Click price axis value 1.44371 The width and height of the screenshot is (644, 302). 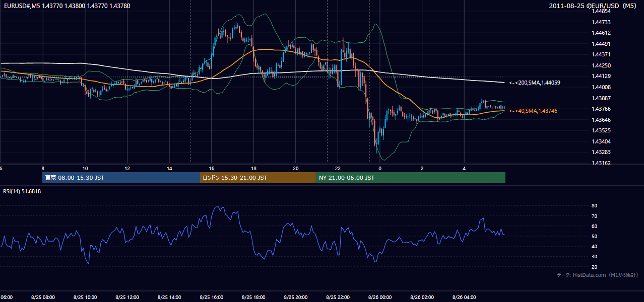coord(601,54)
